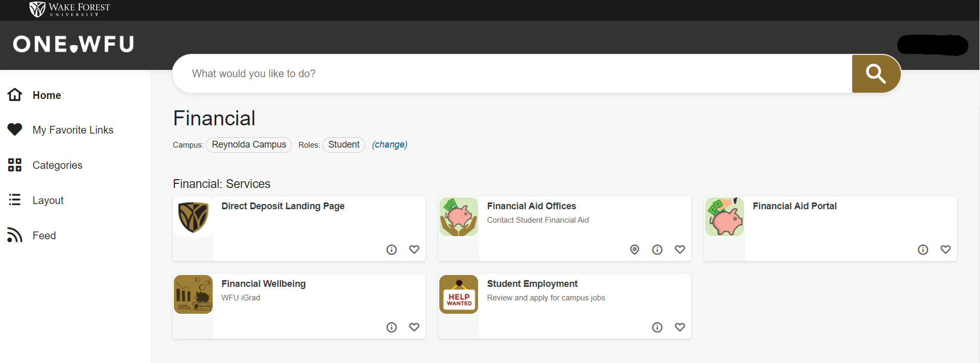
Task: Toggle favorite heart on Student Employment
Action: (680, 327)
